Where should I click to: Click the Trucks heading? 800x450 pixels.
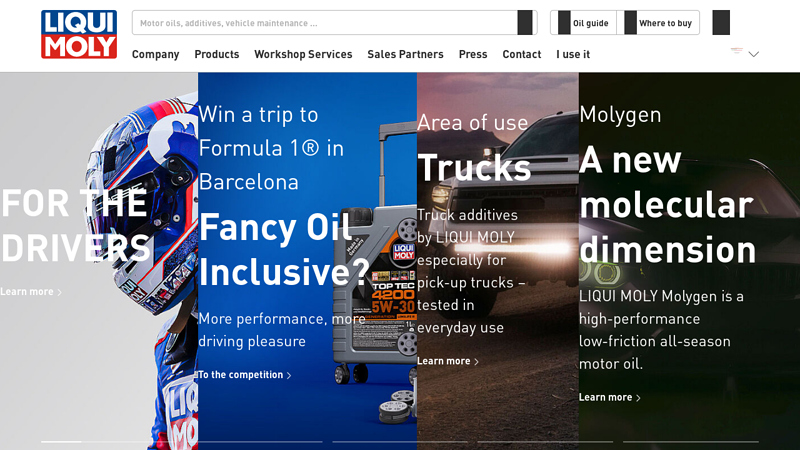point(474,168)
